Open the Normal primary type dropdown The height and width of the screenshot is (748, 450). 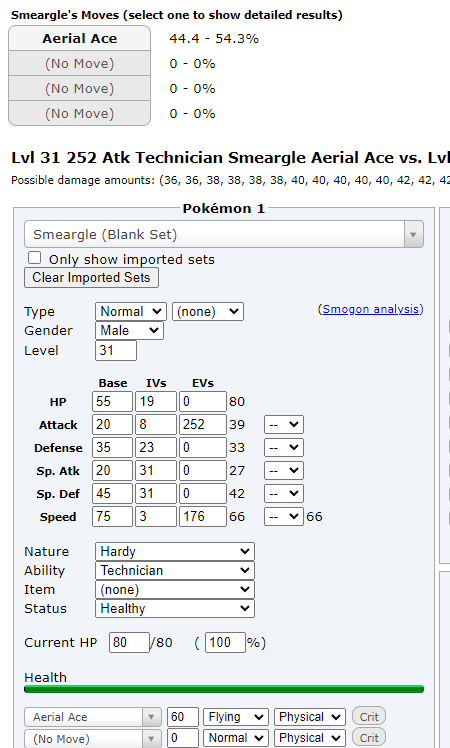coord(131,312)
